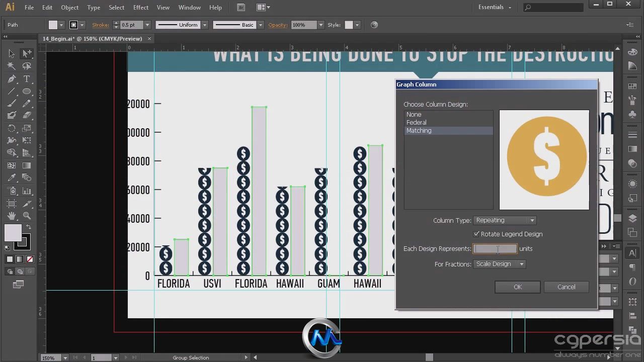Select the Scale tool
644x362 pixels.
tap(27, 129)
